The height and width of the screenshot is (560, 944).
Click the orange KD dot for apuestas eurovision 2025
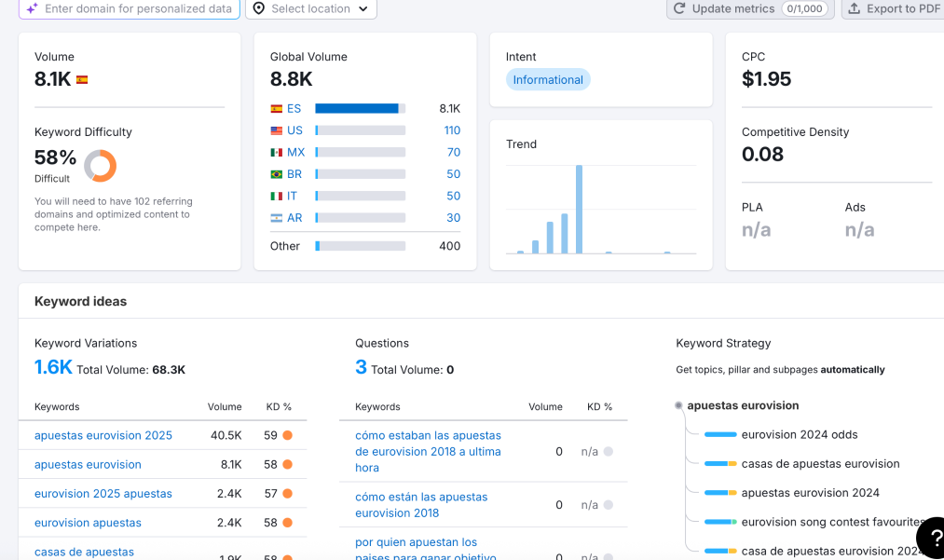288,435
